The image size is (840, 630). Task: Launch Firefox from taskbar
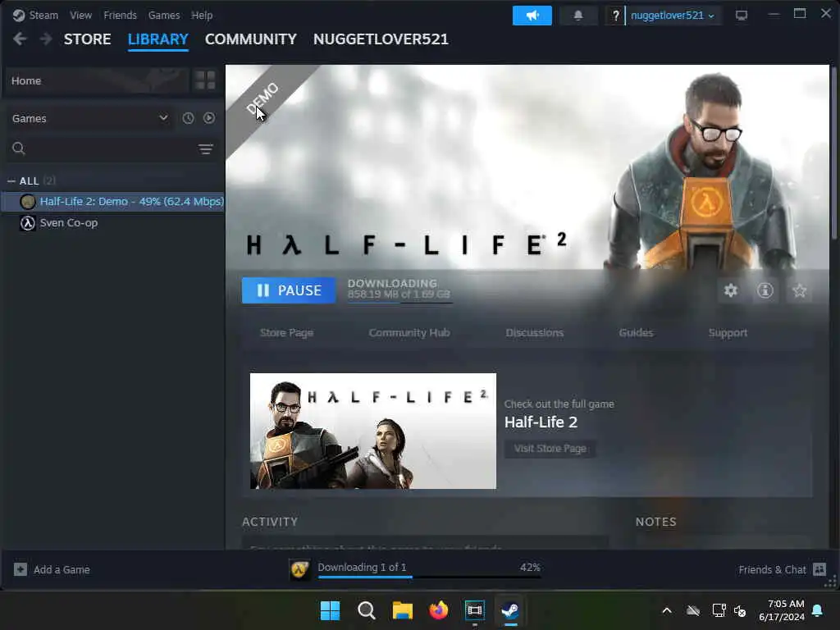(439, 610)
